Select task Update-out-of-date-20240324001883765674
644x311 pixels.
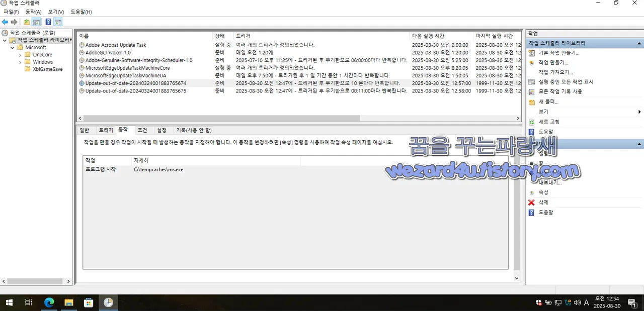point(298,83)
